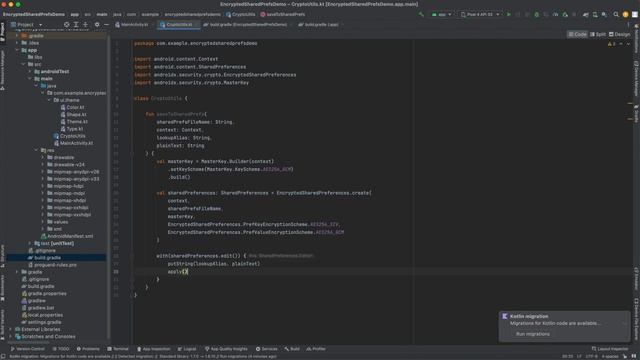Open Profiler tool window
Image resolution: width=640 pixels, height=360 pixels.
pyautogui.click(x=316, y=349)
